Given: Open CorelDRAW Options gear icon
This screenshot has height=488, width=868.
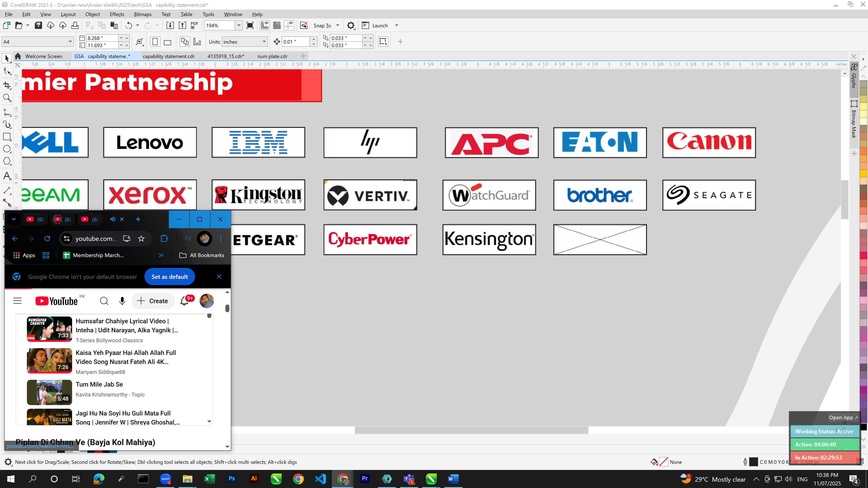Looking at the screenshot, I should point(351,25).
